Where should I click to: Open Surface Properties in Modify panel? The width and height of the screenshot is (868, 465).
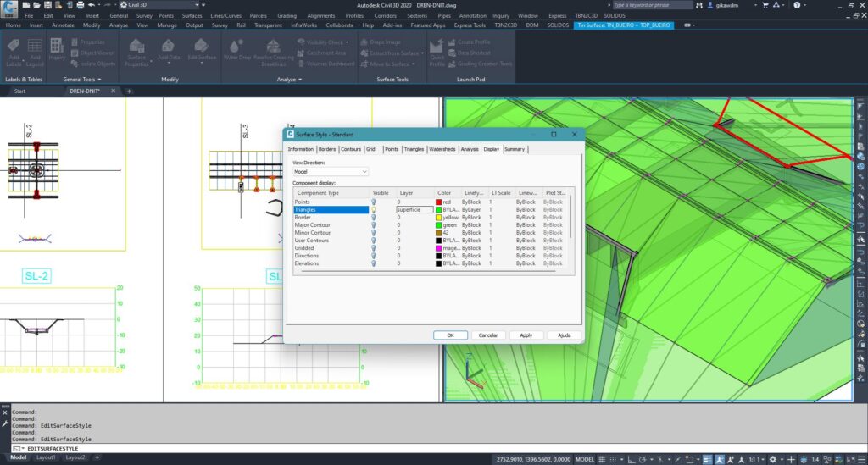coord(136,53)
